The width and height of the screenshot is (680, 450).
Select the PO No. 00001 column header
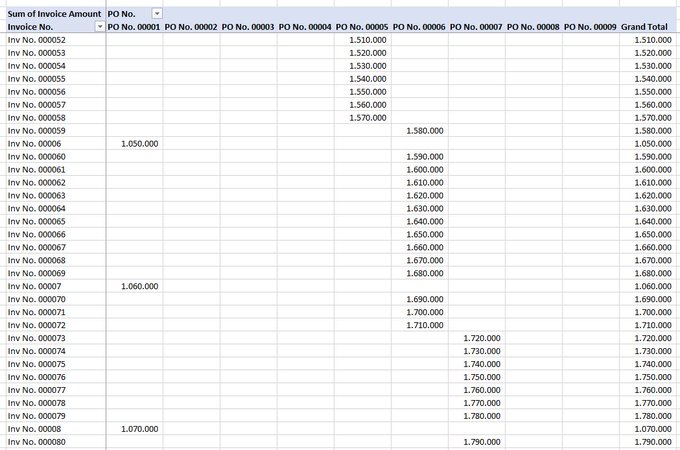pyautogui.click(x=134, y=27)
